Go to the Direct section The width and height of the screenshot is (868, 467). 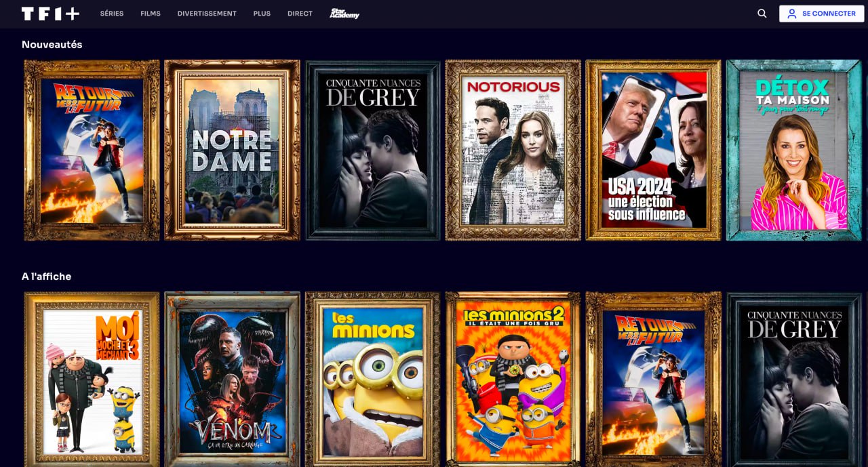click(x=300, y=14)
